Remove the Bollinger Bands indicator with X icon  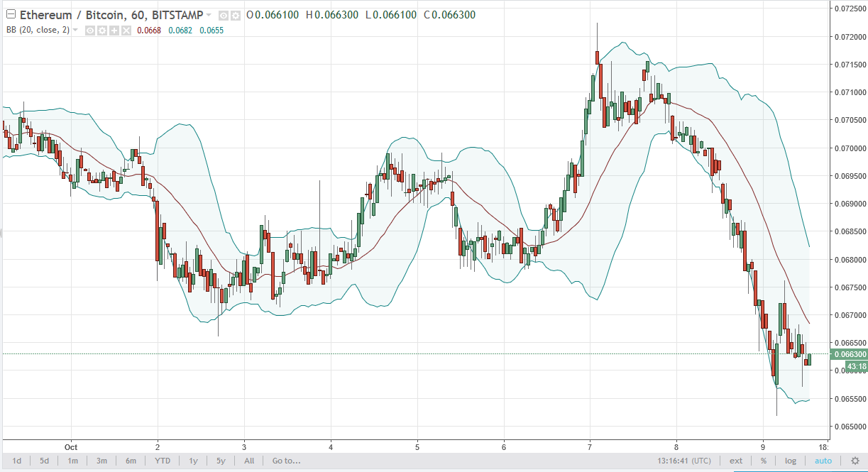pyautogui.click(x=126, y=31)
